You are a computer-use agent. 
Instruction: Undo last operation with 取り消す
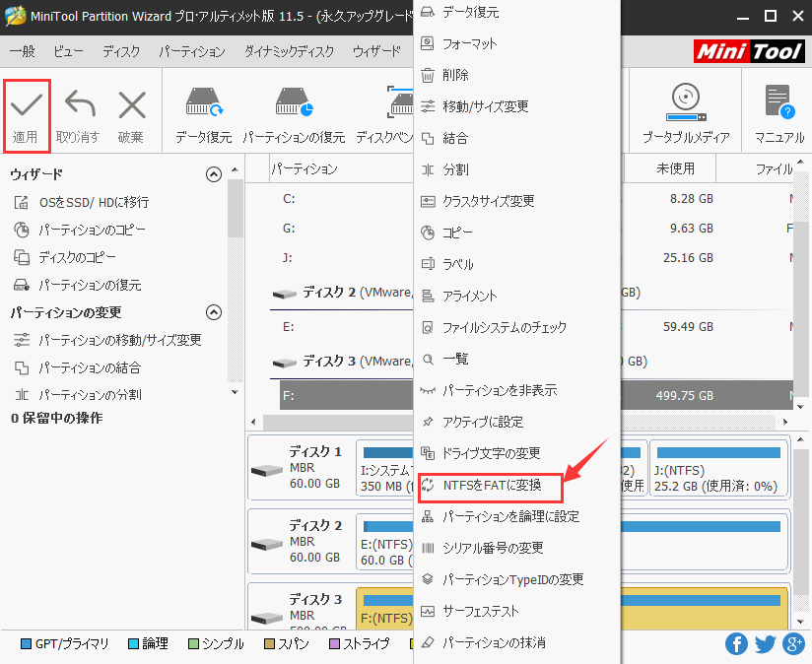(79, 116)
